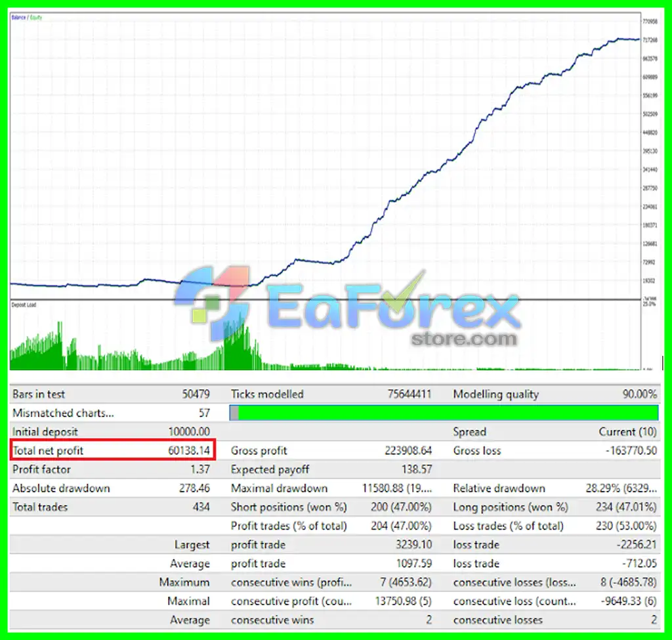Click the value 200 (47.00%)
Screen dimensions: 672x640
tap(402, 507)
